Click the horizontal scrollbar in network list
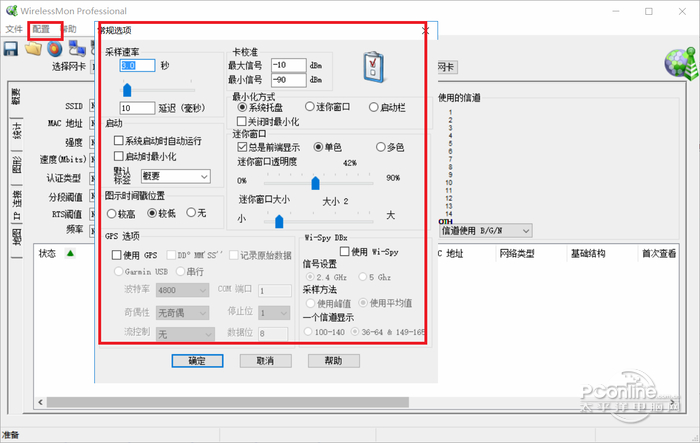The height and width of the screenshot is (443, 700). 228,402
